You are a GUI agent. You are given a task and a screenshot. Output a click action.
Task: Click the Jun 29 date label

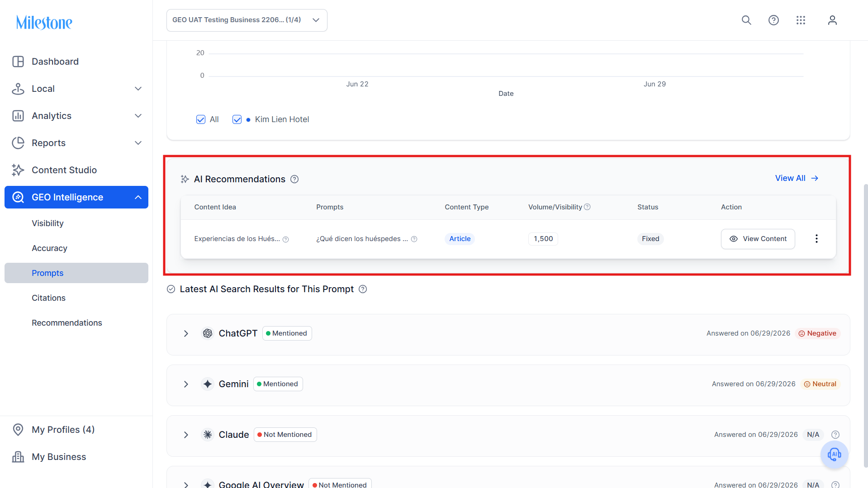coord(655,84)
